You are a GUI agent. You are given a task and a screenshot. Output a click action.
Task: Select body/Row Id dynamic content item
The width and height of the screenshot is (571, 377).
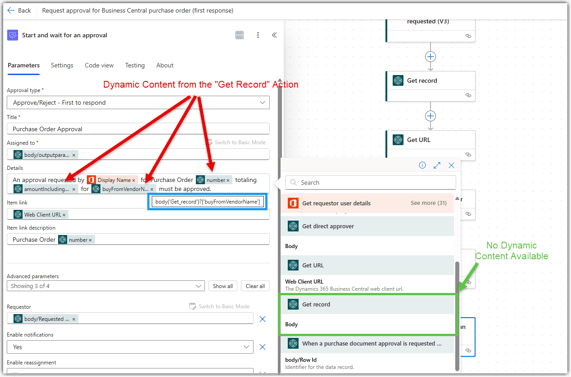tap(368, 363)
